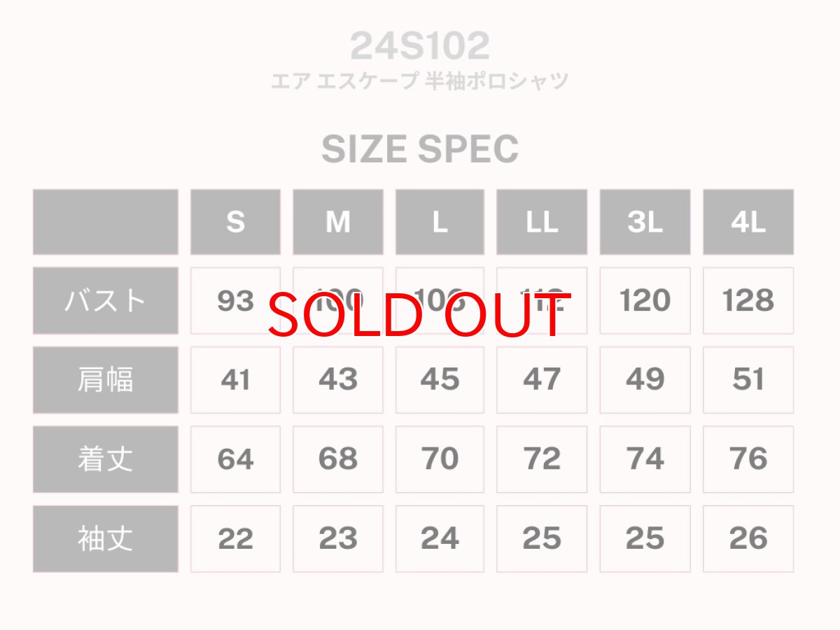Click the empty top-left header cell
Viewport: 840px width, 630px height.
[105, 222]
